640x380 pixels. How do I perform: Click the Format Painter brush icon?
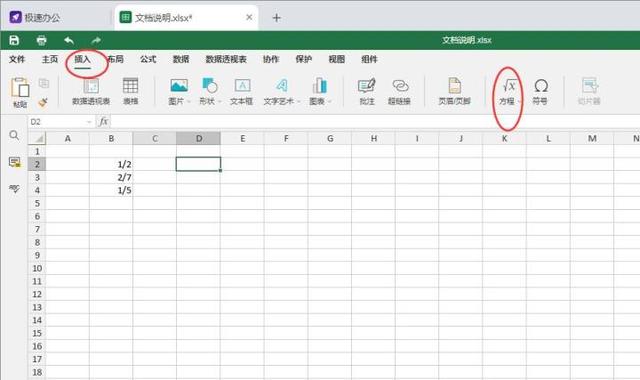tap(43, 102)
